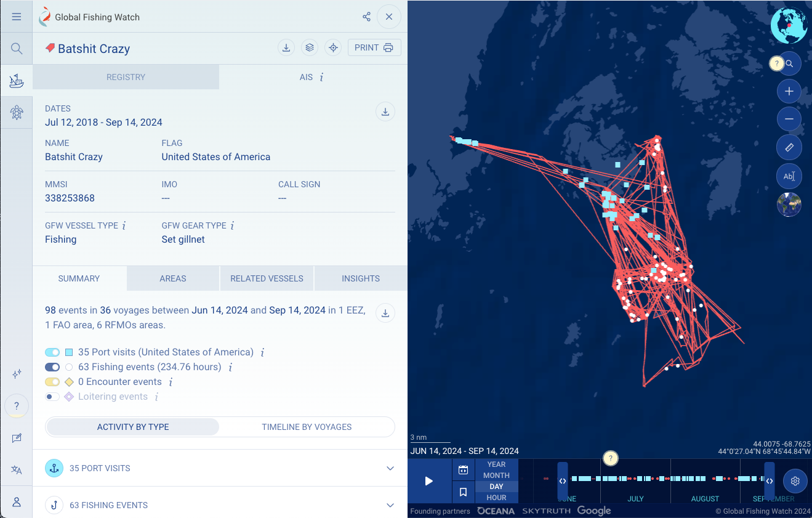This screenshot has height=518, width=812.
Task: Click the PRINT button
Action: coord(374,47)
